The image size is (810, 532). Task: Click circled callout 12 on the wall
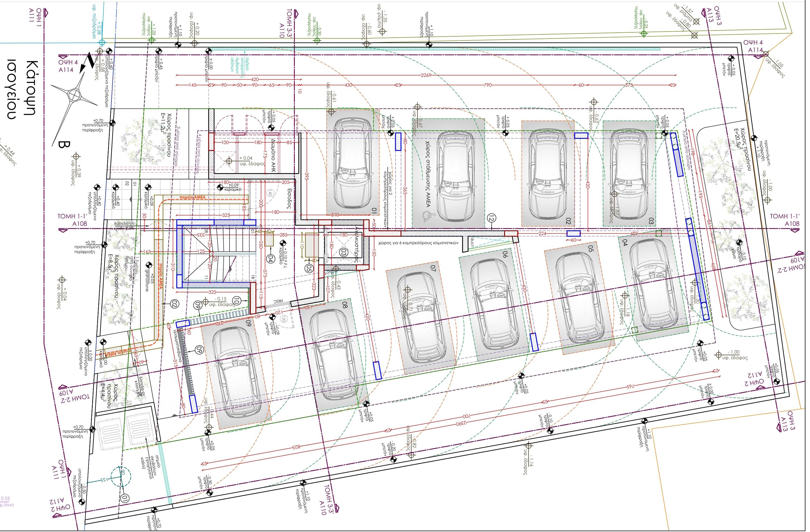491,217
